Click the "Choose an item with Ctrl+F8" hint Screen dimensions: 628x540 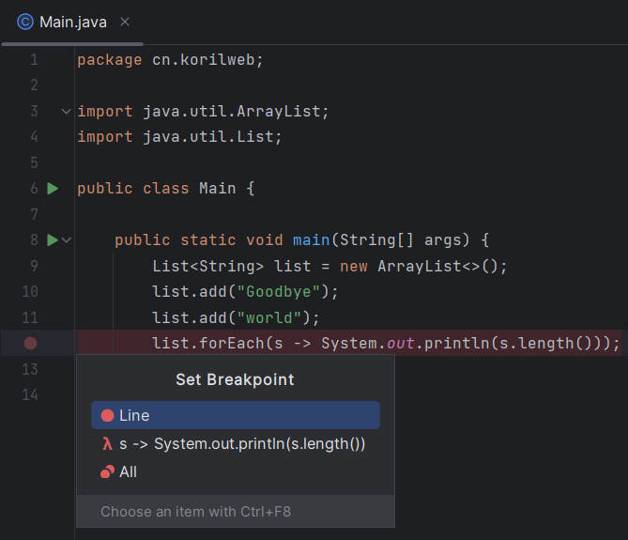195,512
